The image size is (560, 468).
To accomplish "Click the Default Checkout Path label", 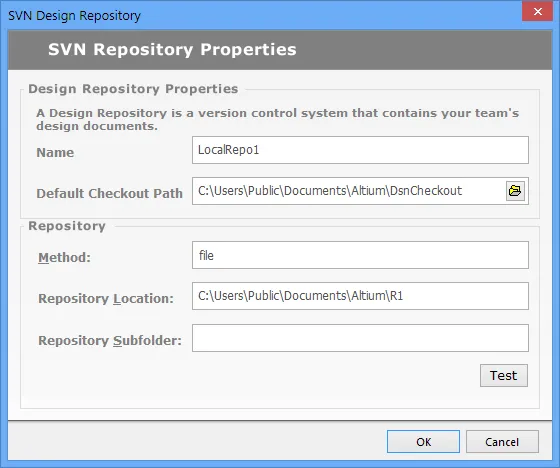I will tap(110, 193).
